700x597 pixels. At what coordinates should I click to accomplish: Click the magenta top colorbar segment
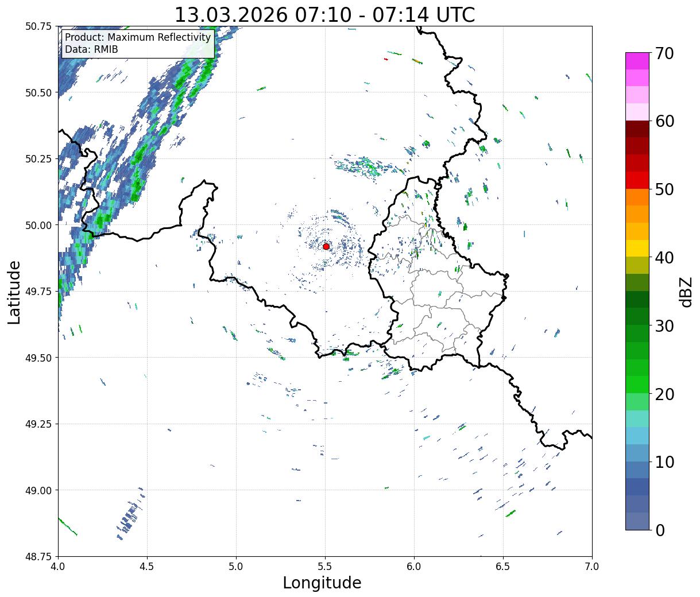pyautogui.click(x=637, y=61)
